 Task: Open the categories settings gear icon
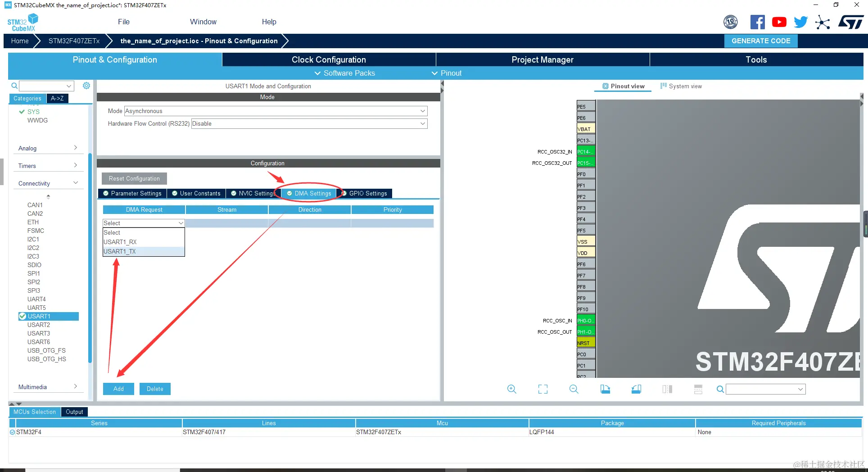point(86,86)
